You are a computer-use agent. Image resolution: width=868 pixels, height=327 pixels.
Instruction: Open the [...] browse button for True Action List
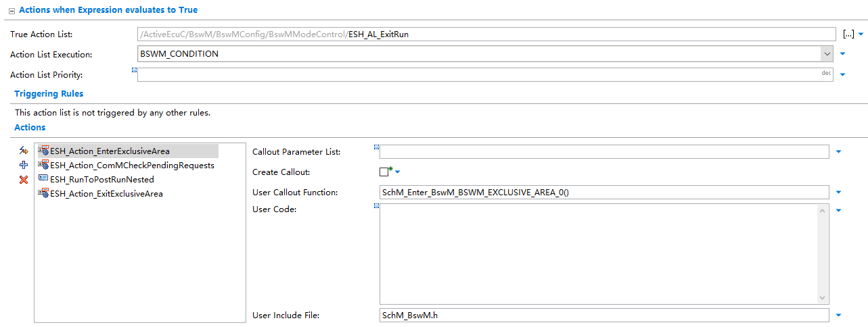[848, 34]
